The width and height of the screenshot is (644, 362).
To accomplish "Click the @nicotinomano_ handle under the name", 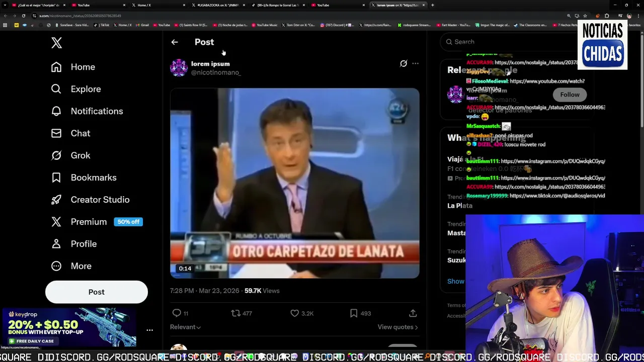I will pos(216,72).
